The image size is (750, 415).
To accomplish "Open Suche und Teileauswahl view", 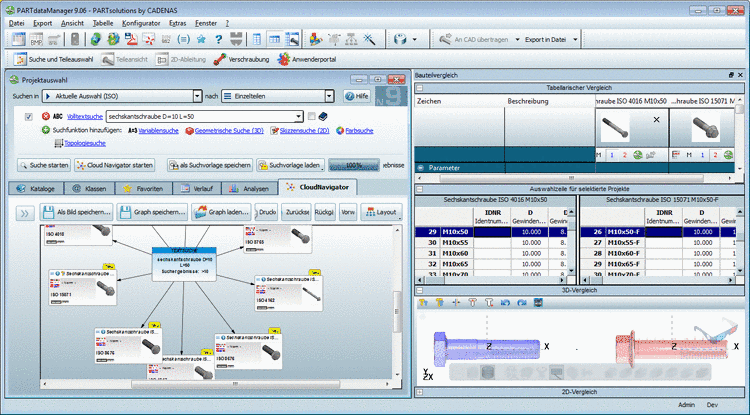I will click(54, 59).
